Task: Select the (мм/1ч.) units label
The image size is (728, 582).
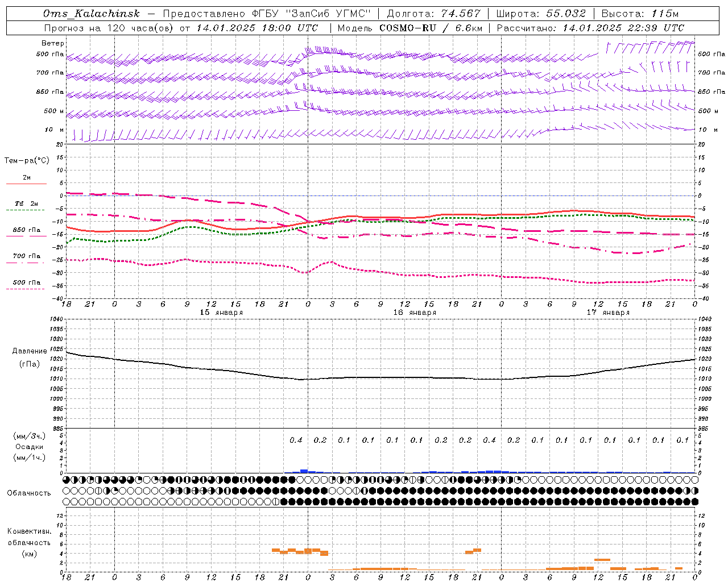Action: pyautogui.click(x=29, y=458)
